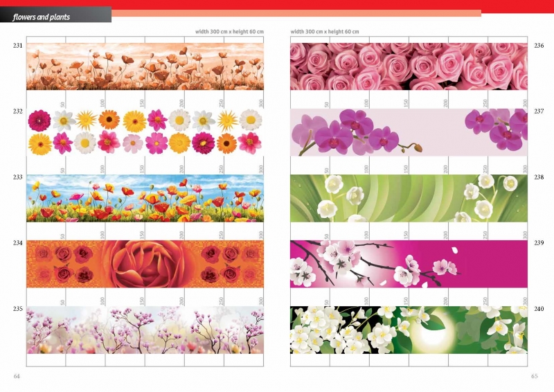Click the magenta cherry blossom panel 239

[x=409, y=264]
